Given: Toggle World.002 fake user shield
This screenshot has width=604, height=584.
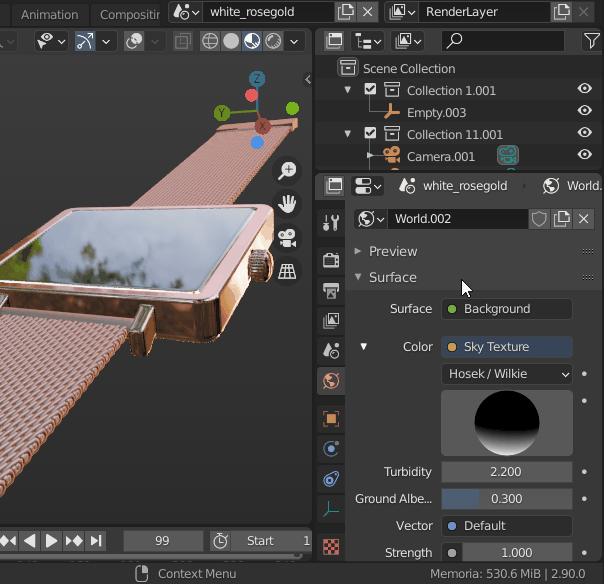Looking at the screenshot, I should click(539, 219).
